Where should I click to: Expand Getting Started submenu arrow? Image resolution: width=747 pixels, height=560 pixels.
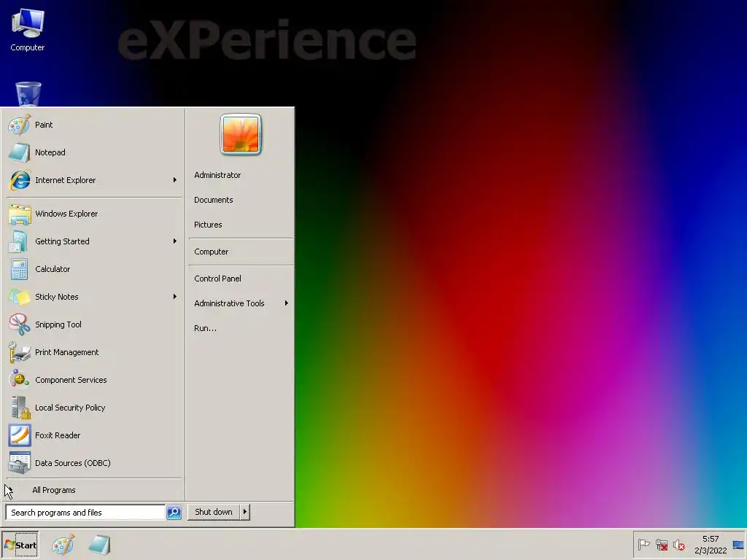click(x=175, y=241)
